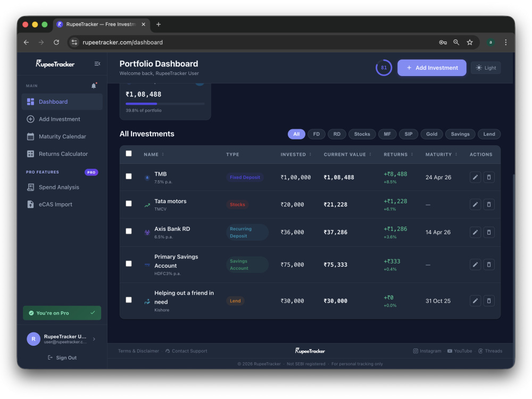Filter investments by SIP
Image resolution: width=532 pixels, height=399 pixels.
(409, 135)
